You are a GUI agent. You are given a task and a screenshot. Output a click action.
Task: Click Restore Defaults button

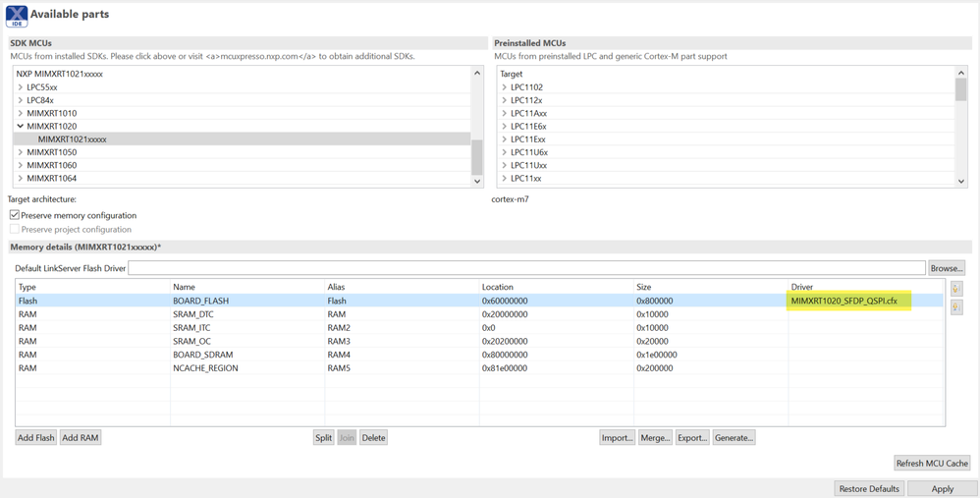point(869,488)
